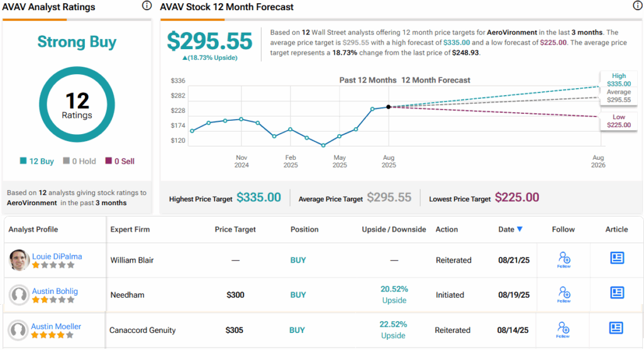Viewport: 644px width, 350px height.
Task: Click Louie DiPalma's profile photo
Action: pos(19,260)
